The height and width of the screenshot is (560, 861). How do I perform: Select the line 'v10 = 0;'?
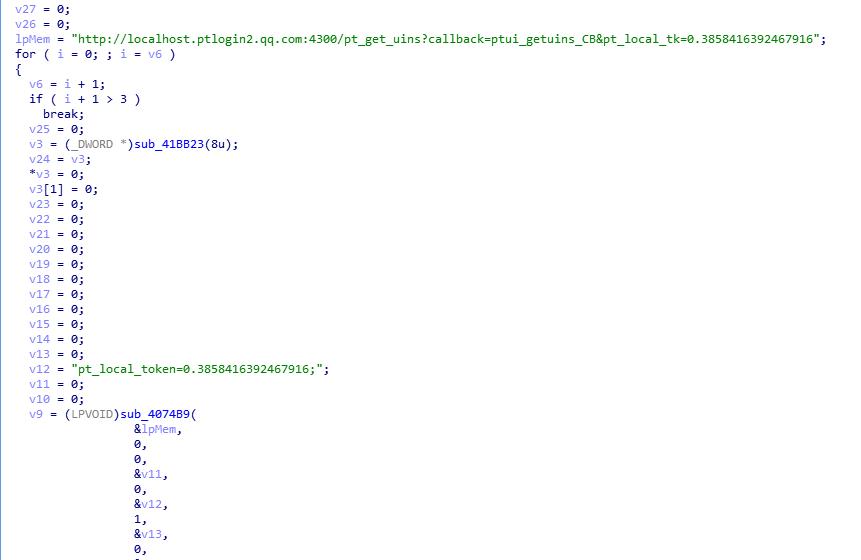tap(57, 399)
